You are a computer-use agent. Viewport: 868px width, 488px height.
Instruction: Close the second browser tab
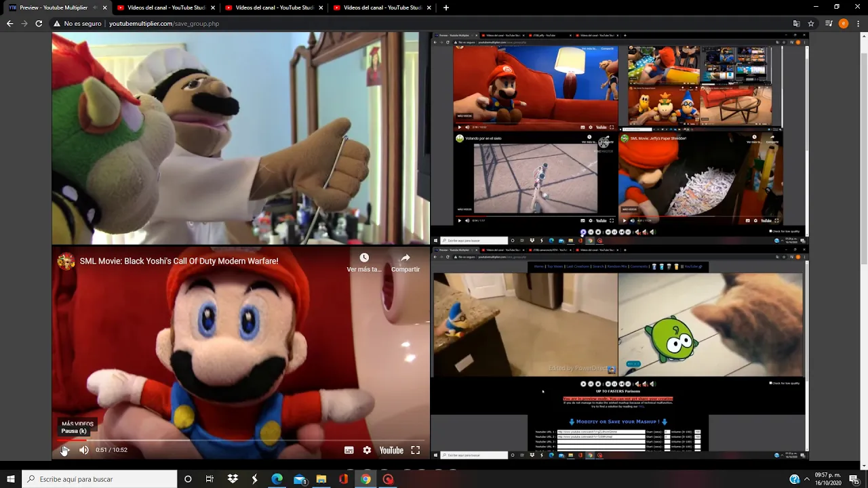click(x=213, y=7)
